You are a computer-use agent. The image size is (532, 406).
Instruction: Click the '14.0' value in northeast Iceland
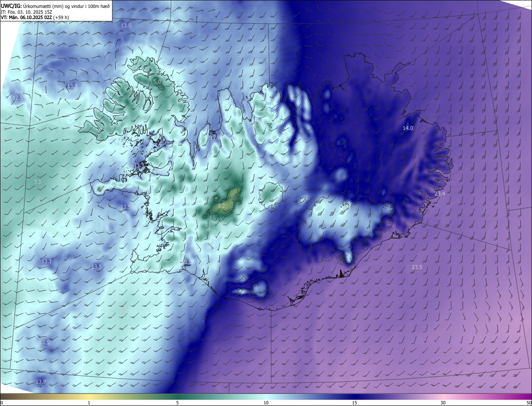(408, 128)
